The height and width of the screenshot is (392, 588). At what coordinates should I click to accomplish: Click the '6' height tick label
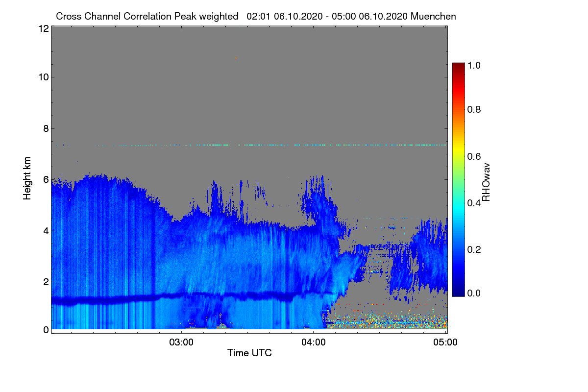pyautogui.click(x=46, y=179)
